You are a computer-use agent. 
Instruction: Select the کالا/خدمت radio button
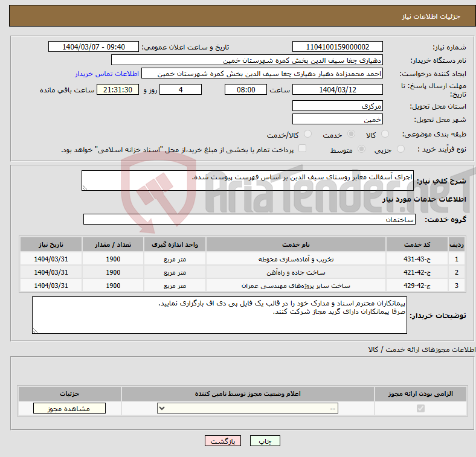[307, 134]
